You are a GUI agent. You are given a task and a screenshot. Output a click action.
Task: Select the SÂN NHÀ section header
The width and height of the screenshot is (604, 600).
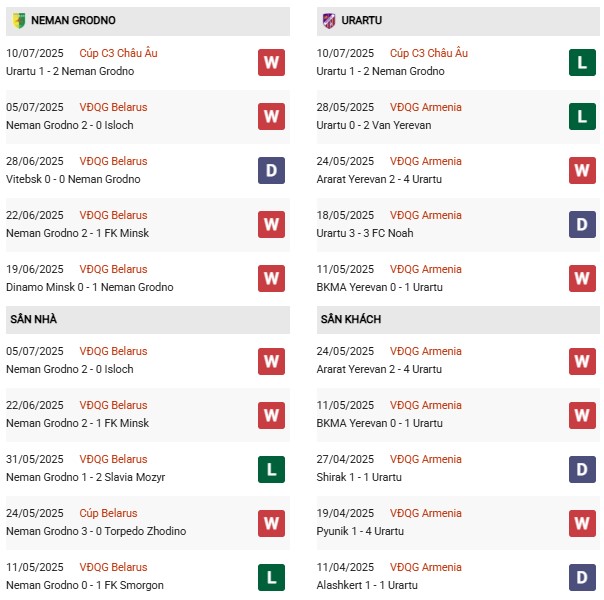pyautogui.click(x=36, y=319)
